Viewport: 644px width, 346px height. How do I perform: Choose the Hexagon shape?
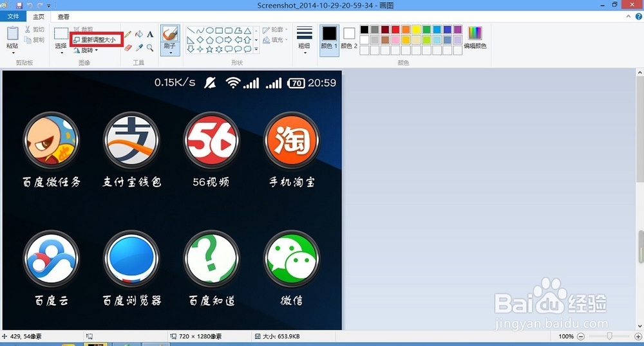pyautogui.click(x=219, y=40)
